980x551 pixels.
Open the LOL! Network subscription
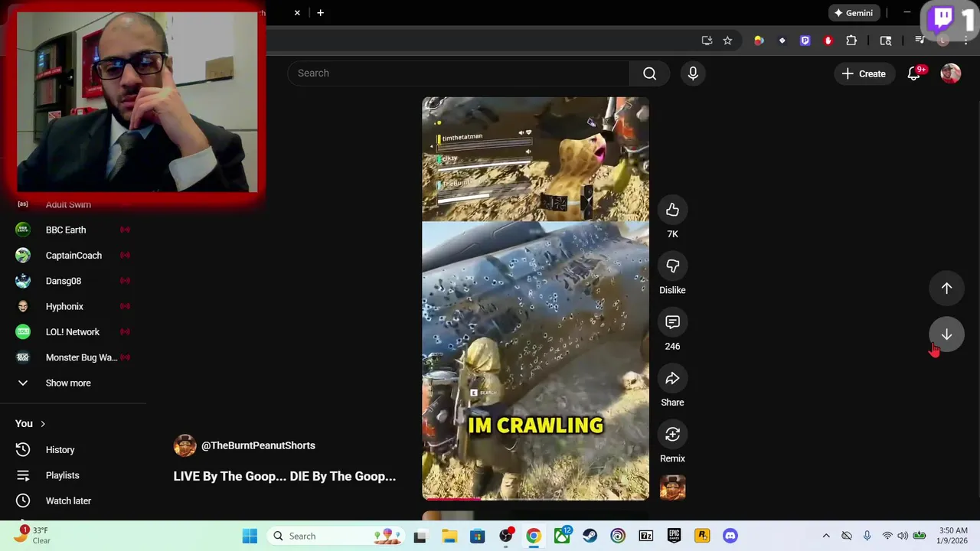73,332
